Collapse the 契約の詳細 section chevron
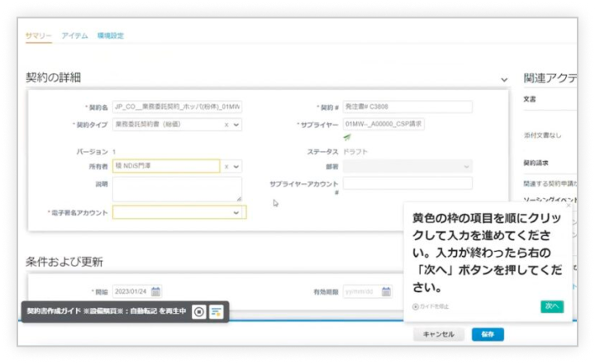595x364 pixels. click(x=504, y=79)
